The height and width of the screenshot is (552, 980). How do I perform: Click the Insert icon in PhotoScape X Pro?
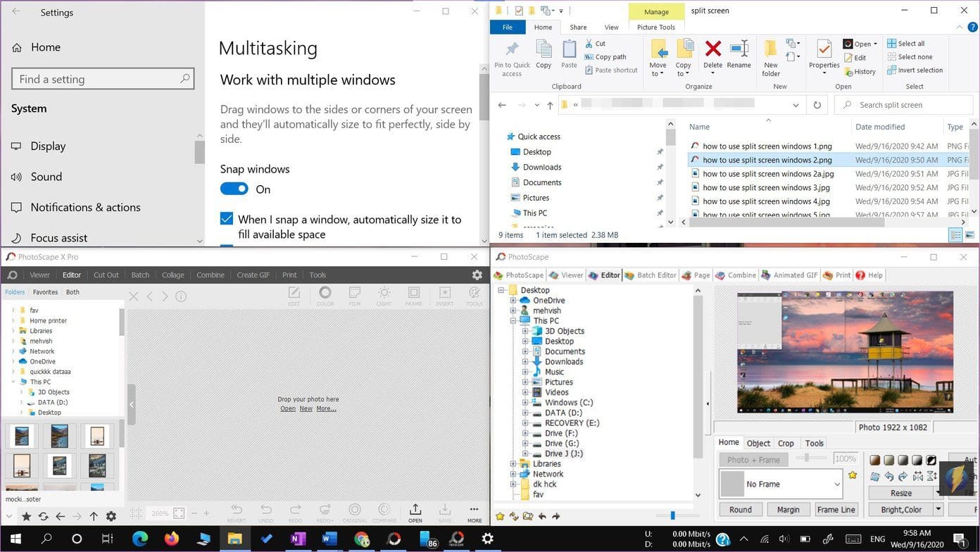click(x=445, y=296)
